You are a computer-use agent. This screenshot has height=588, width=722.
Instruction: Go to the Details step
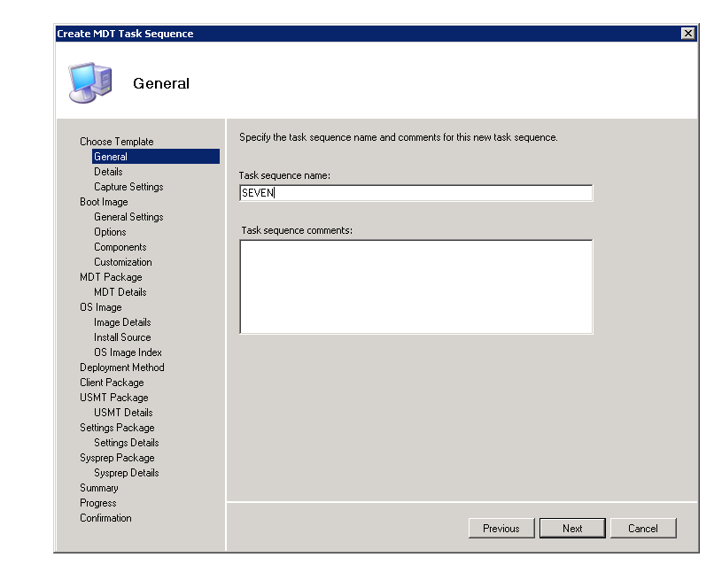(108, 172)
